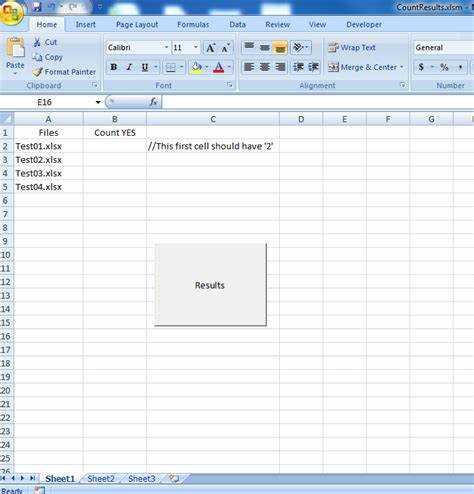Click the Fill Color bucket icon
The image size is (474, 494).
[197, 67]
